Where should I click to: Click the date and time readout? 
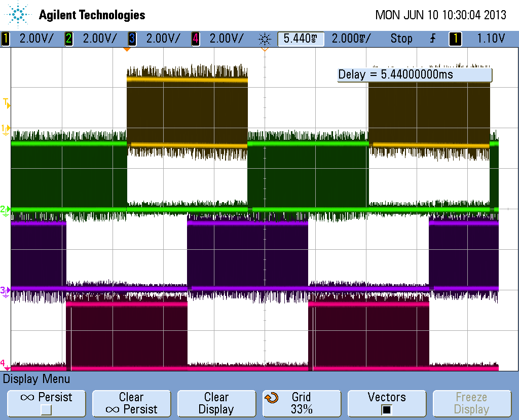tap(440, 15)
